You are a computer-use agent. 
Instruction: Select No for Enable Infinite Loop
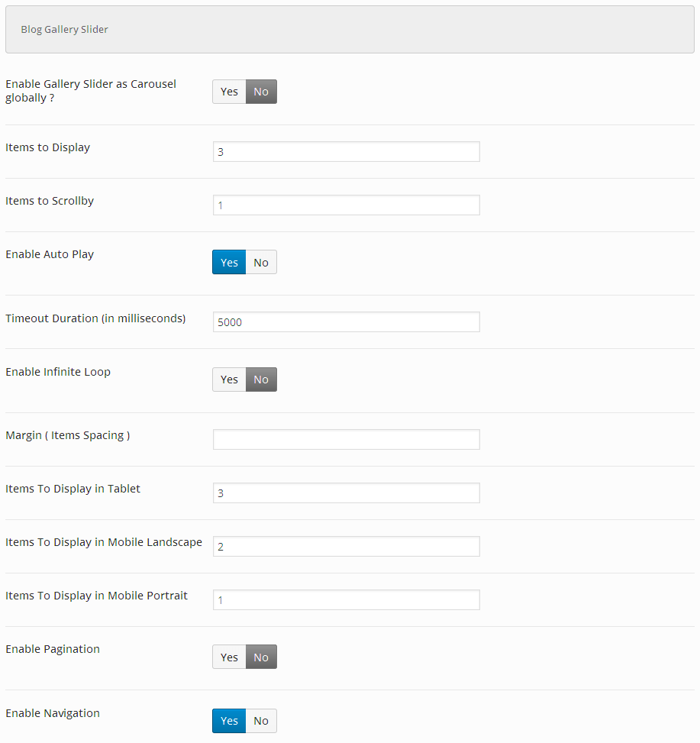tap(261, 380)
